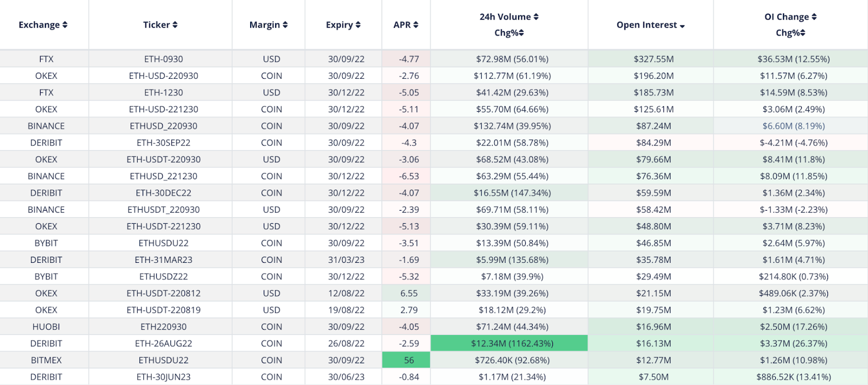Screen dimensions: 868x385
Task: Click highlighted volume $12.34M (1162.43%) cell
Action: tap(509, 343)
